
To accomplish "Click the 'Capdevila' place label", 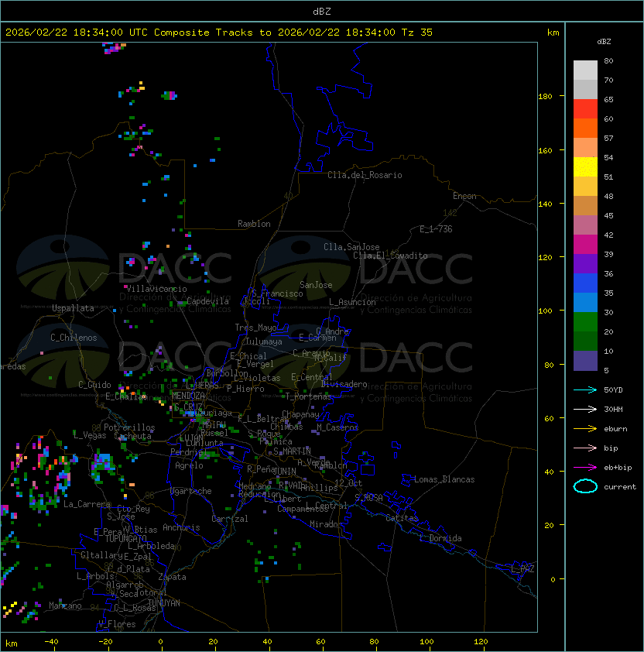I will click(x=207, y=301).
